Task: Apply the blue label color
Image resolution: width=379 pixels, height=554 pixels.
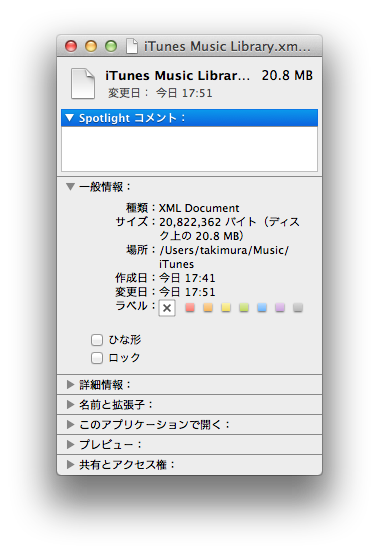Action: tap(262, 307)
